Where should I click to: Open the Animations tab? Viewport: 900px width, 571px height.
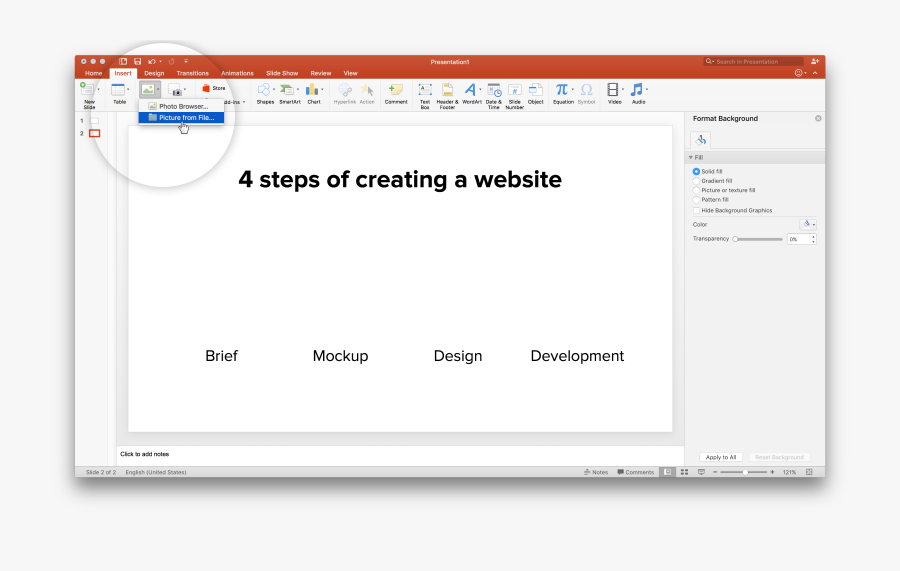click(x=237, y=73)
